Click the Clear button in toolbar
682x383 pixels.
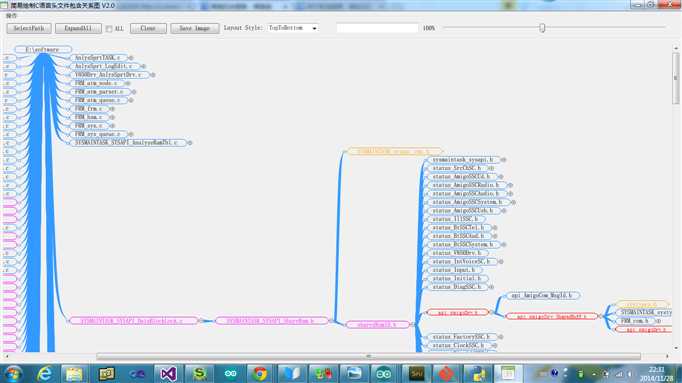(x=148, y=28)
